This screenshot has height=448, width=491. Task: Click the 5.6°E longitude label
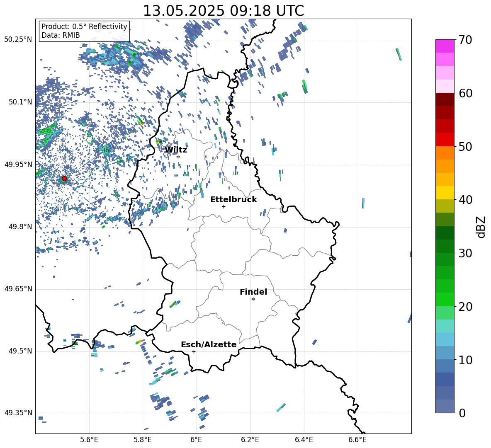(x=89, y=440)
